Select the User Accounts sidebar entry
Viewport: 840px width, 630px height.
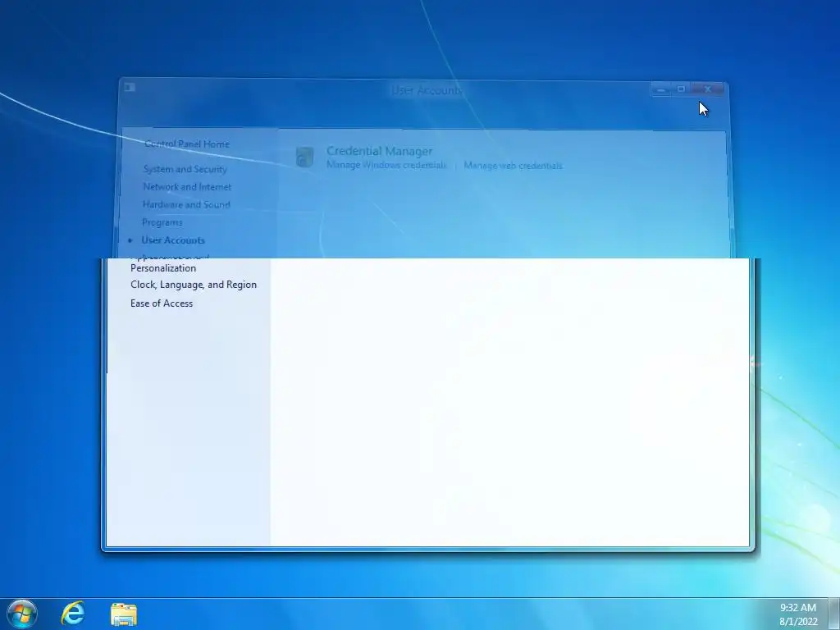[x=172, y=240]
